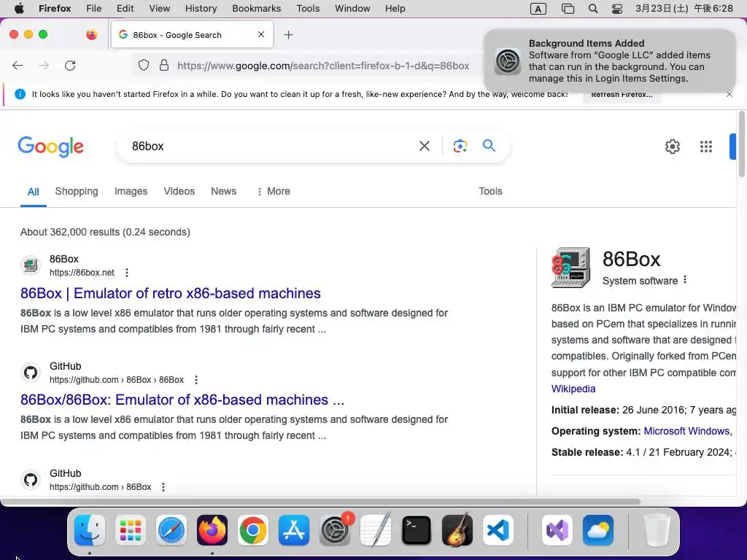This screenshot has height=560, width=747.
Task: Follow the Wikipedia link in knowledge panel
Action: (573, 389)
